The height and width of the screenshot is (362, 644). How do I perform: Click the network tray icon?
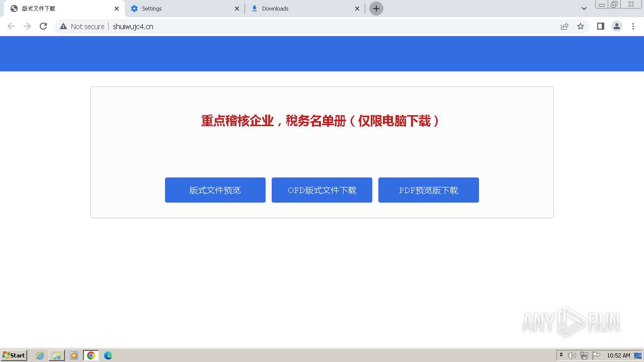584,355
